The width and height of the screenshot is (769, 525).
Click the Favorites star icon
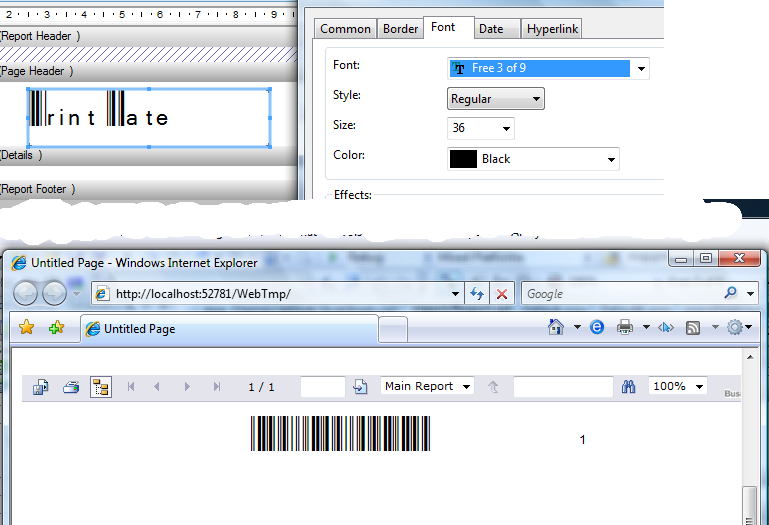[26, 327]
